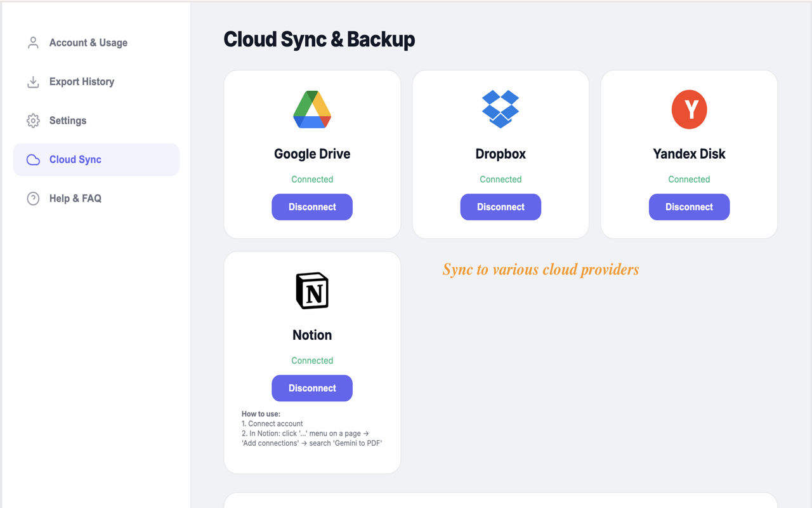Click the Dropbox logo icon
The width and height of the screenshot is (812, 508).
coord(501,109)
